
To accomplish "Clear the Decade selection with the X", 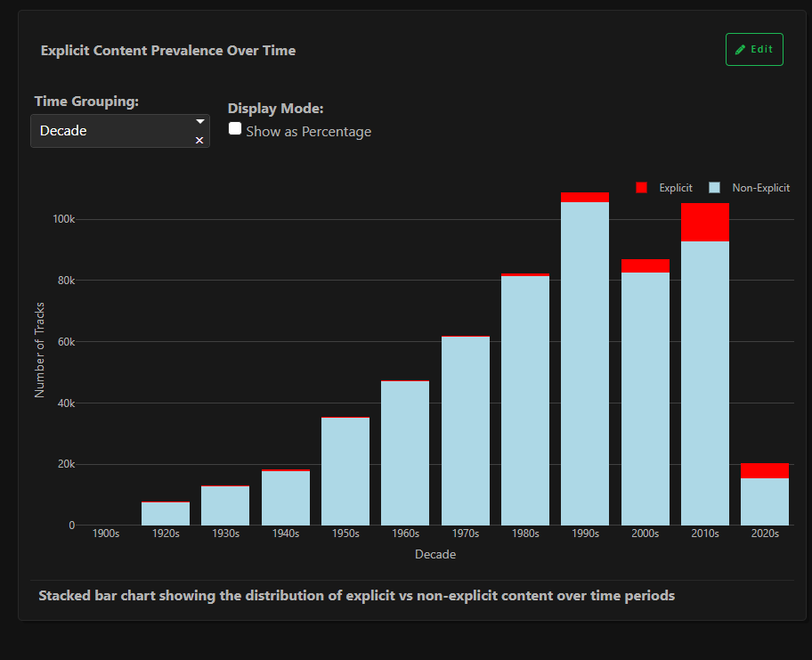I will click(x=199, y=141).
